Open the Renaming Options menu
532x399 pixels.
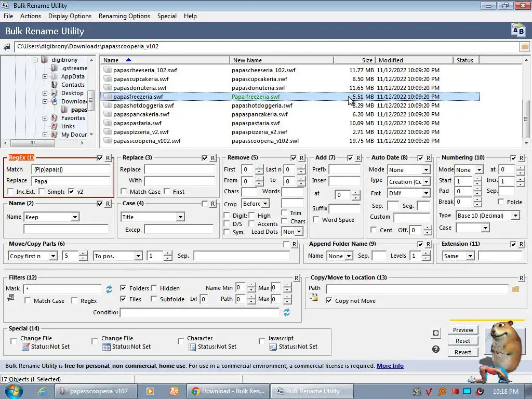coord(124,16)
